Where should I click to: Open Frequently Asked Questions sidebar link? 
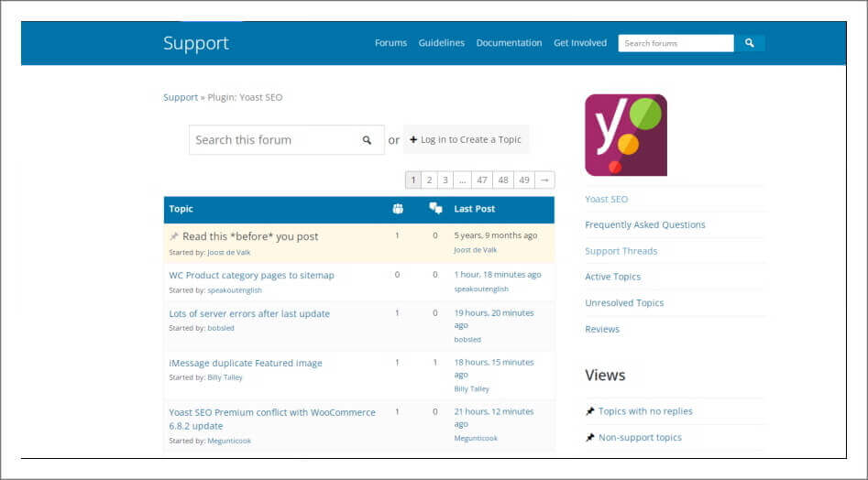click(645, 224)
